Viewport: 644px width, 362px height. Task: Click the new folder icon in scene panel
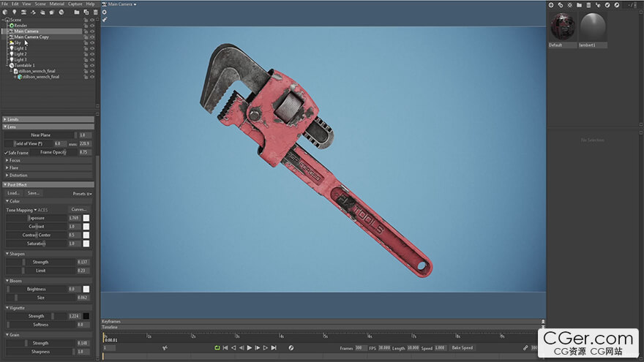pos(77,12)
